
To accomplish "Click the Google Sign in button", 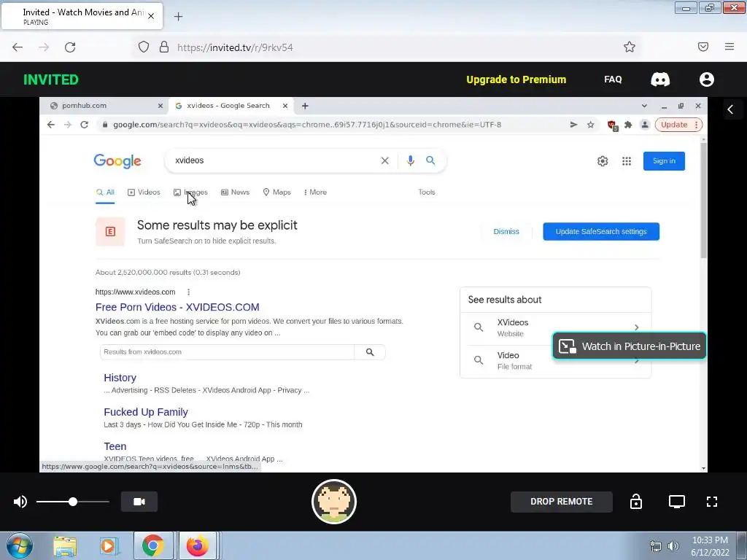I will [664, 161].
